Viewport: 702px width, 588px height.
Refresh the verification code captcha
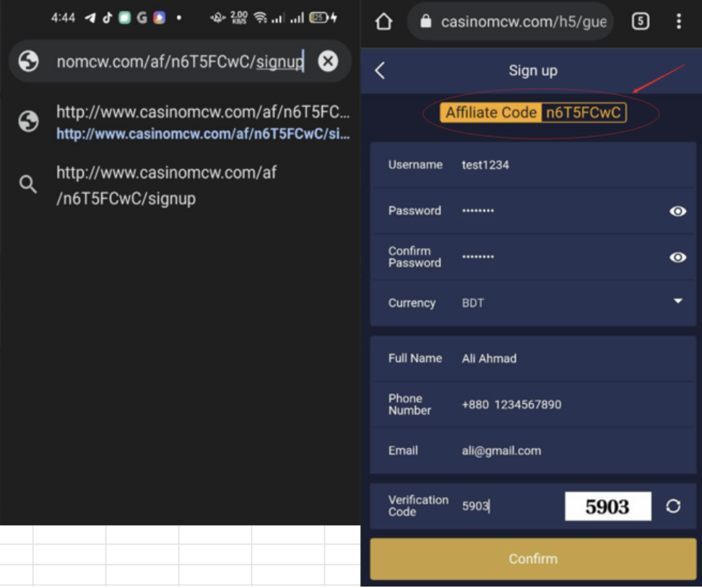[x=673, y=506]
